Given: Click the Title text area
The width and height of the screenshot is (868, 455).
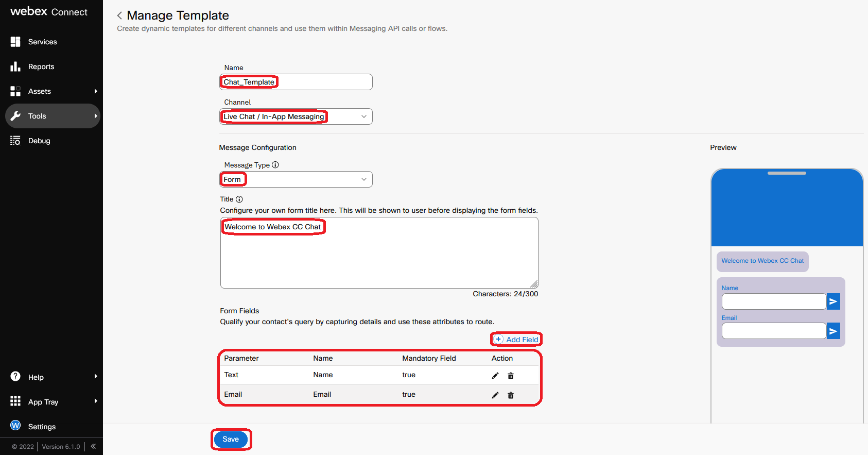Looking at the screenshot, I should (x=379, y=252).
